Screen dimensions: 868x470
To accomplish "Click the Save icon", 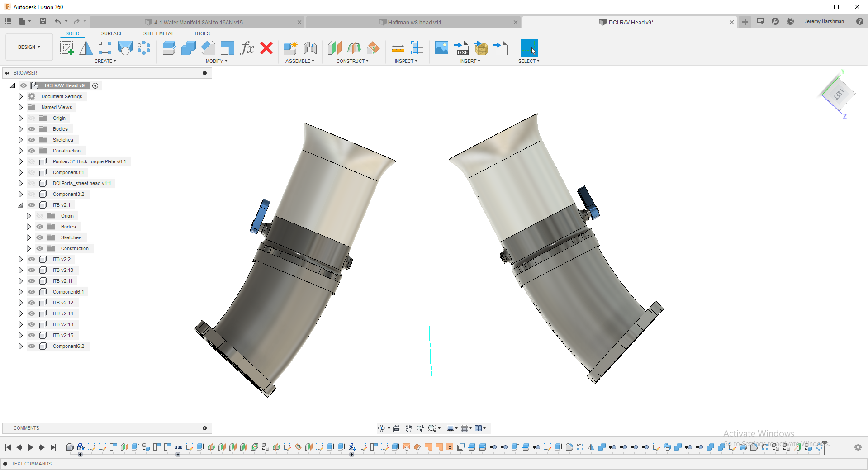I will pos(43,21).
